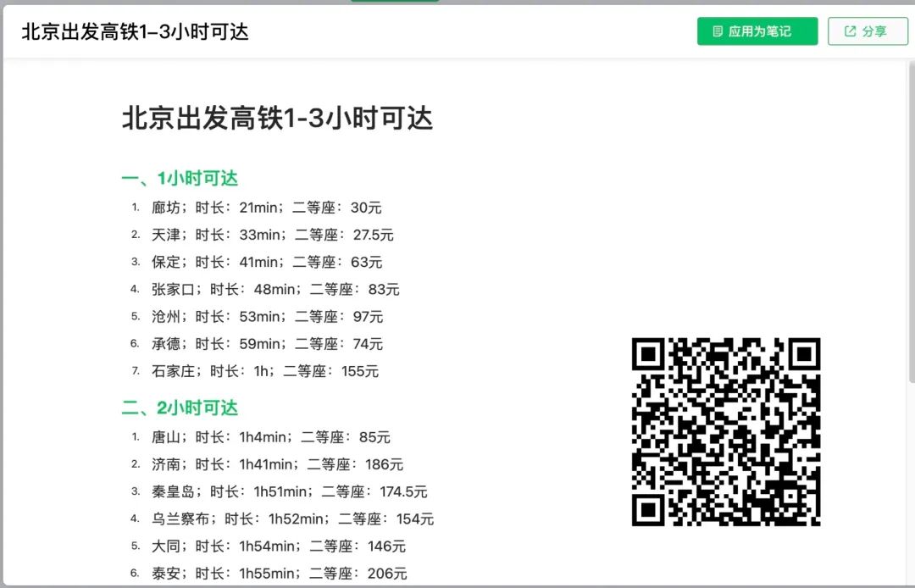Select the 承德 59min row
Screen dimensions: 915x588
[x=257, y=344]
